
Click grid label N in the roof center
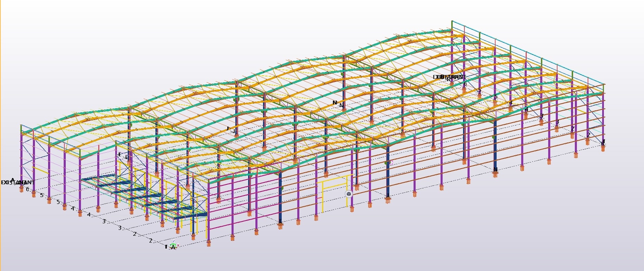pyautogui.click(x=335, y=103)
